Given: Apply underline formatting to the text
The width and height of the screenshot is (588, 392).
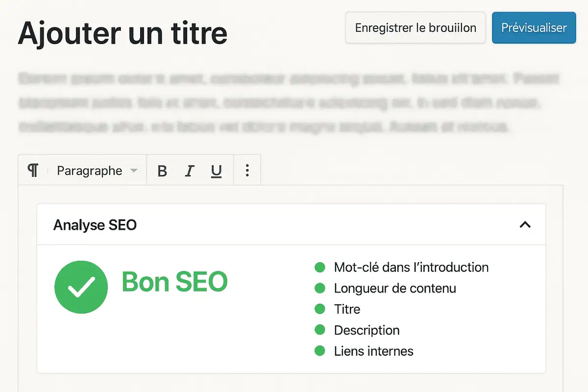Looking at the screenshot, I should (x=216, y=170).
